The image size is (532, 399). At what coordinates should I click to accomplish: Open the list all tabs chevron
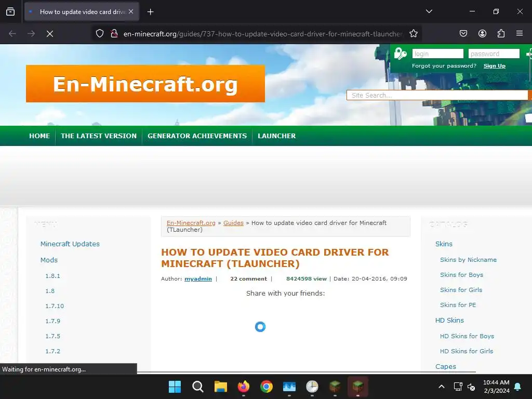(429, 11)
